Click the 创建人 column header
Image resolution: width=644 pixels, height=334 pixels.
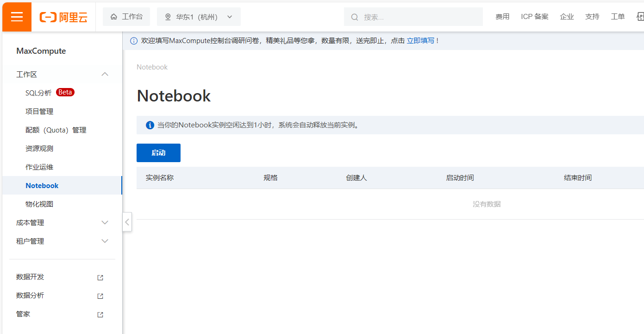[x=356, y=178]
